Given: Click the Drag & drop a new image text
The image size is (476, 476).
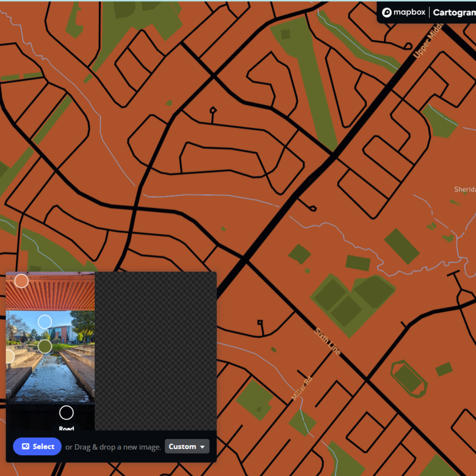Looking at the screenshot, I should point(113,447).
